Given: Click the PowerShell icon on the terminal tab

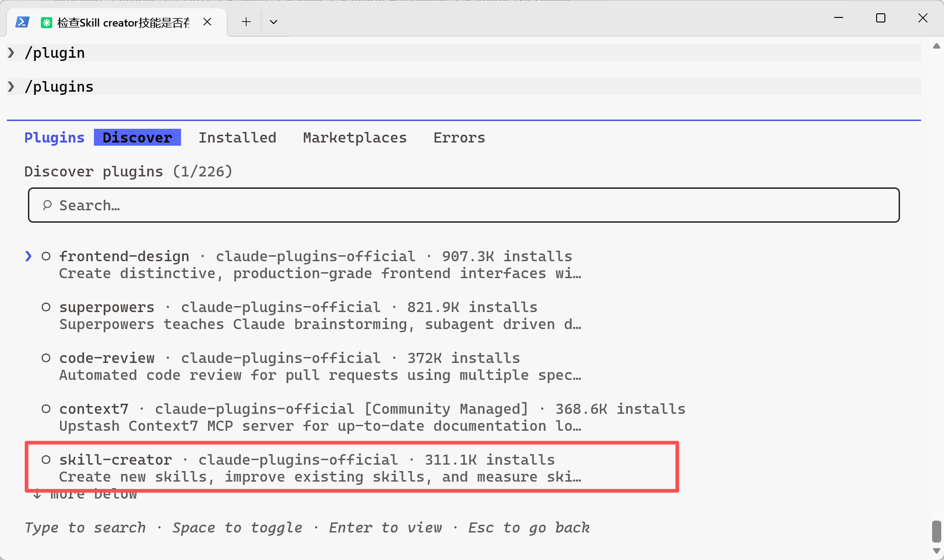Looking at the screenshot, I should point(22,22).
